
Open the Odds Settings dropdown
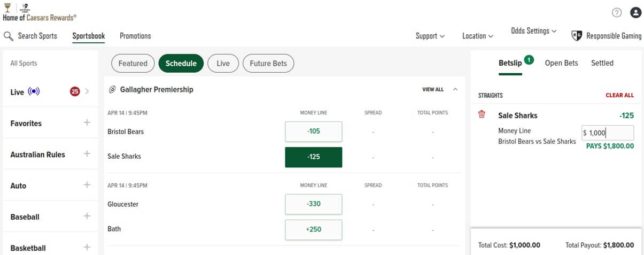click(534, 31)
